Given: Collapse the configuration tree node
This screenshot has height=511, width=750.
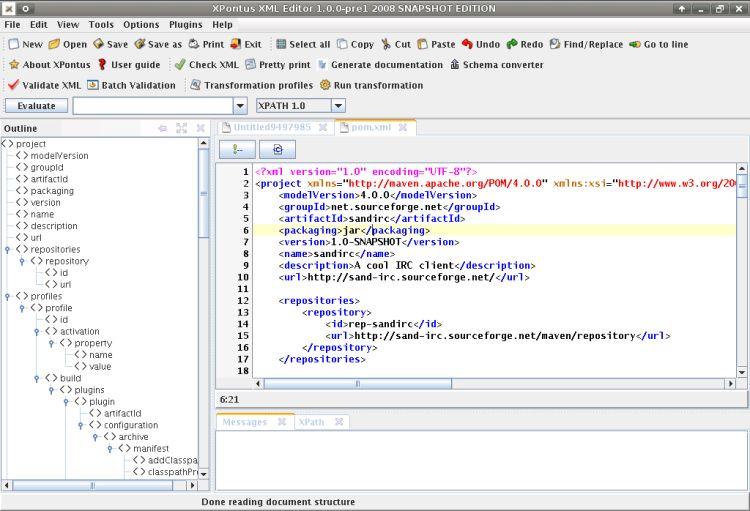Looking at the screenshot, I should 81,425.
